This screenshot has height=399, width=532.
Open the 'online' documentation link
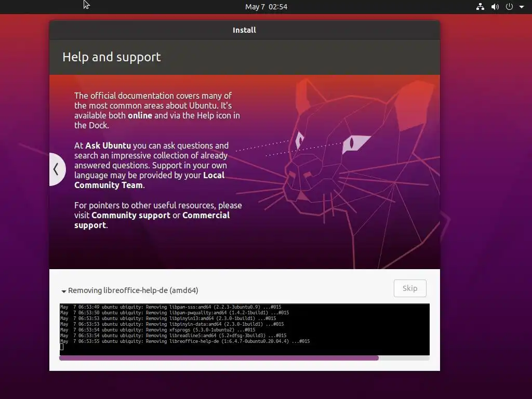click(140, 115)
